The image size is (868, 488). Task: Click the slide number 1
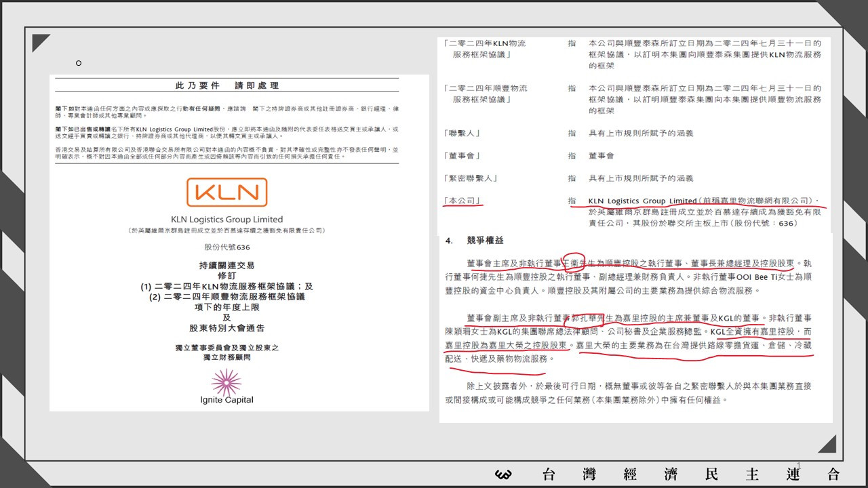tap(799, 465)
